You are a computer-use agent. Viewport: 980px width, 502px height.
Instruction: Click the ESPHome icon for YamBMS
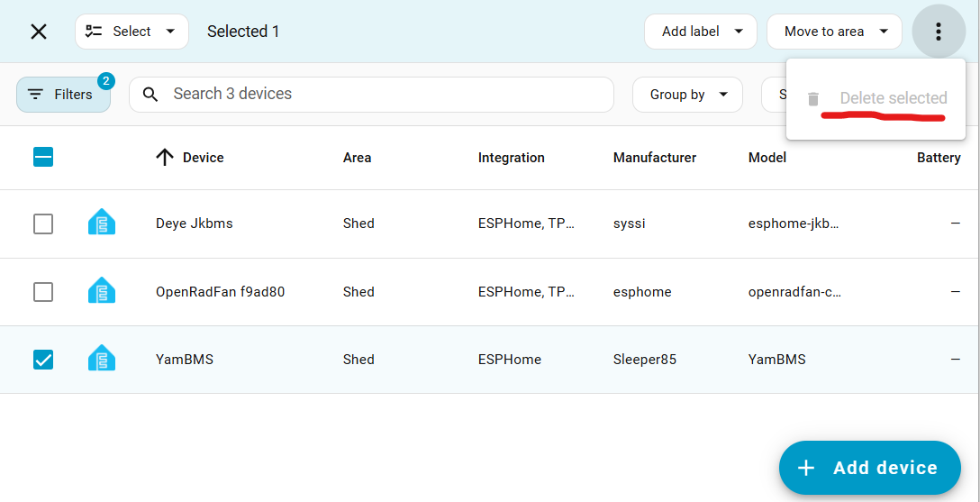click(102, 359)
